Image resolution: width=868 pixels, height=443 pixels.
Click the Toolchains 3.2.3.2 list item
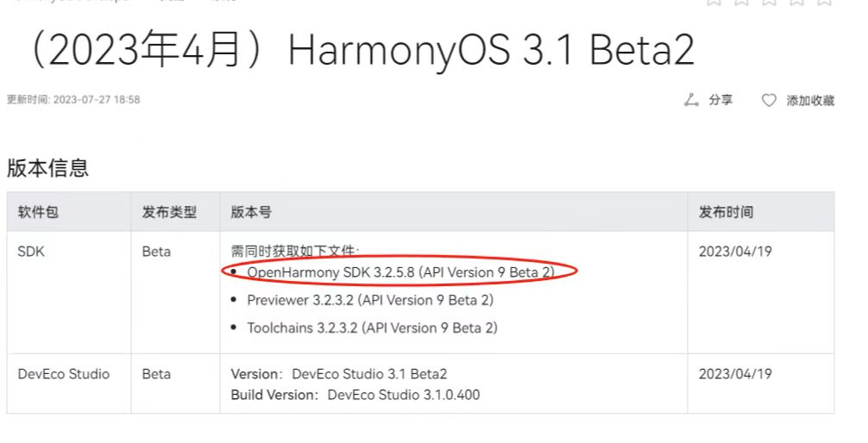click(372, 328)
